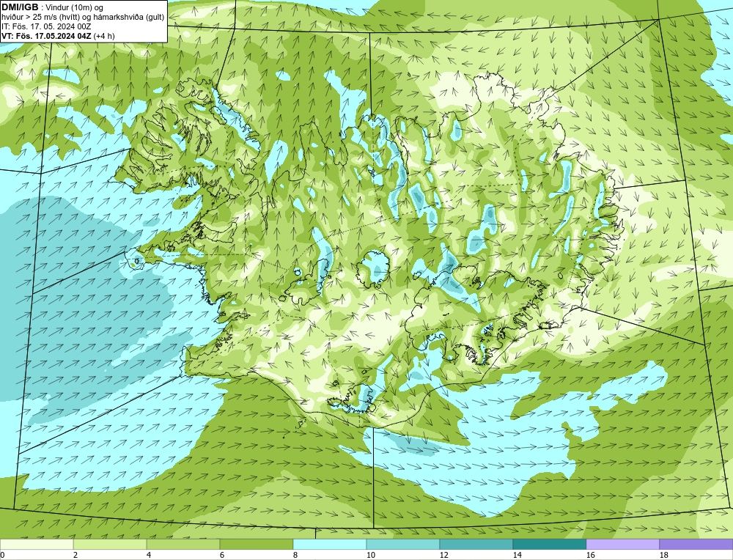
Task: Click the pale yellow 0–2 m/s legend swatch
Action: point(37,544)
